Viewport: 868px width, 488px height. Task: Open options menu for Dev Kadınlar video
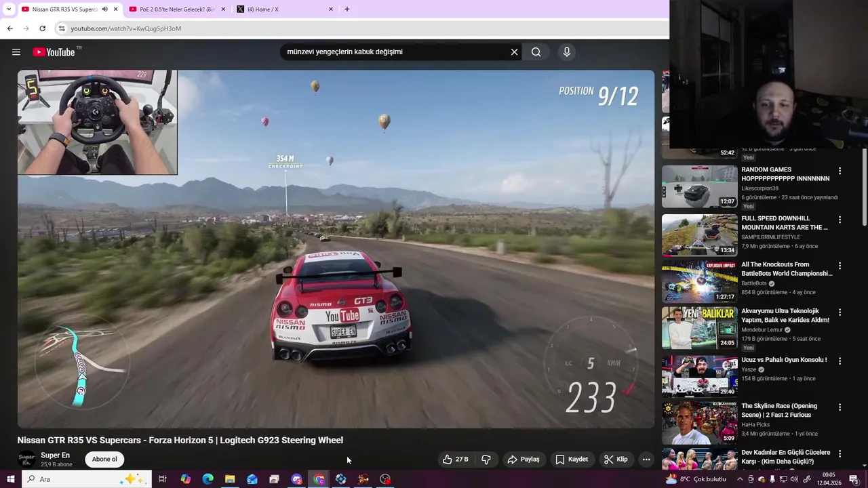click(x=840, y=453)
